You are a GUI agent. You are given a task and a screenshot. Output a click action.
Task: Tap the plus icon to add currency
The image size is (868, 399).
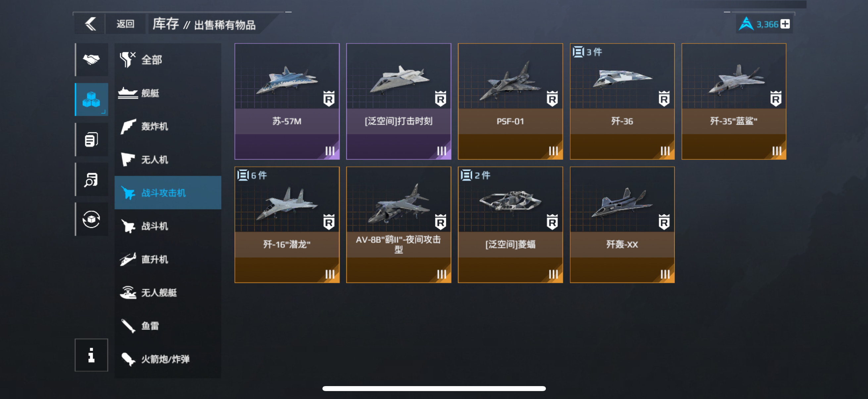(x=785, y=24)
